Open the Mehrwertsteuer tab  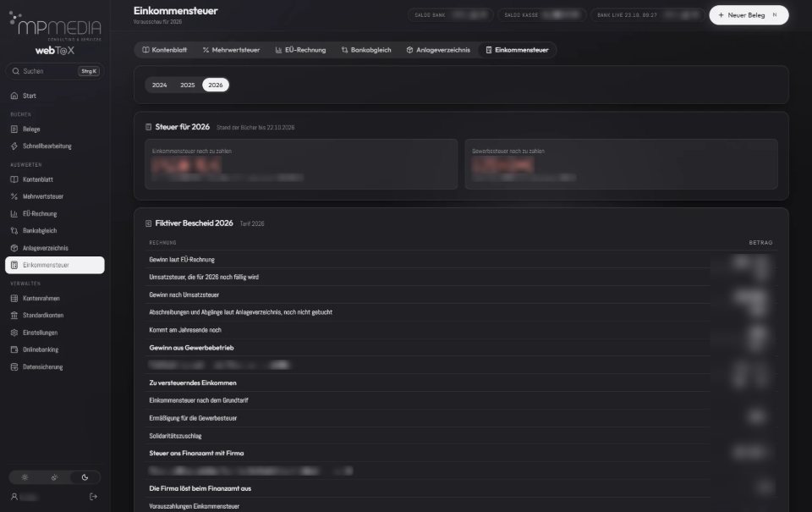coord(231,50)
